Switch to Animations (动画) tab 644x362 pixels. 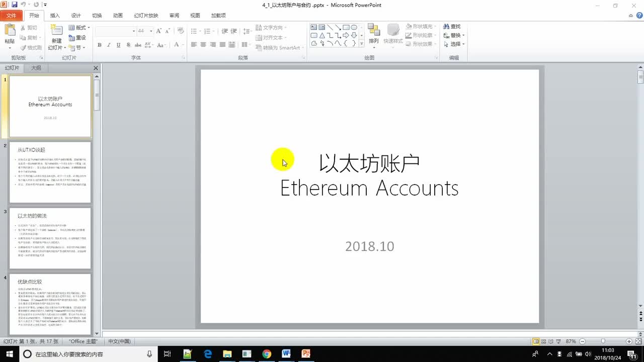click(118, 16)
